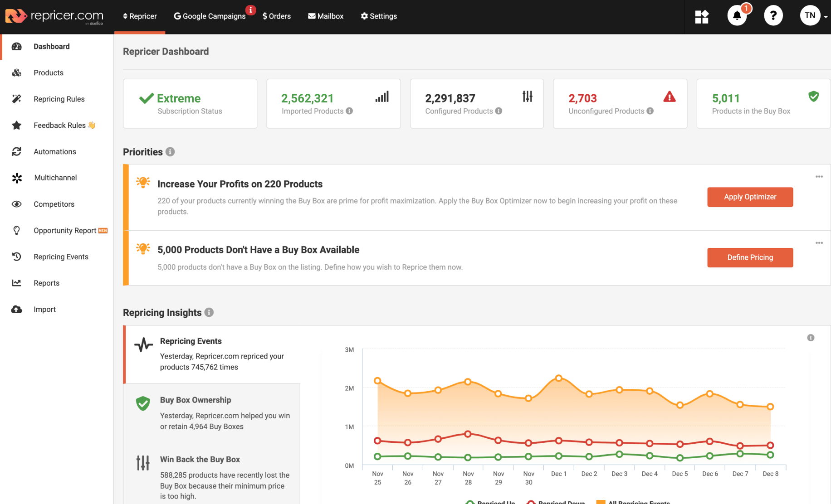Click the Apply Optimizer button
Screen dimensions: 831x504
click(x=750, y=197)
